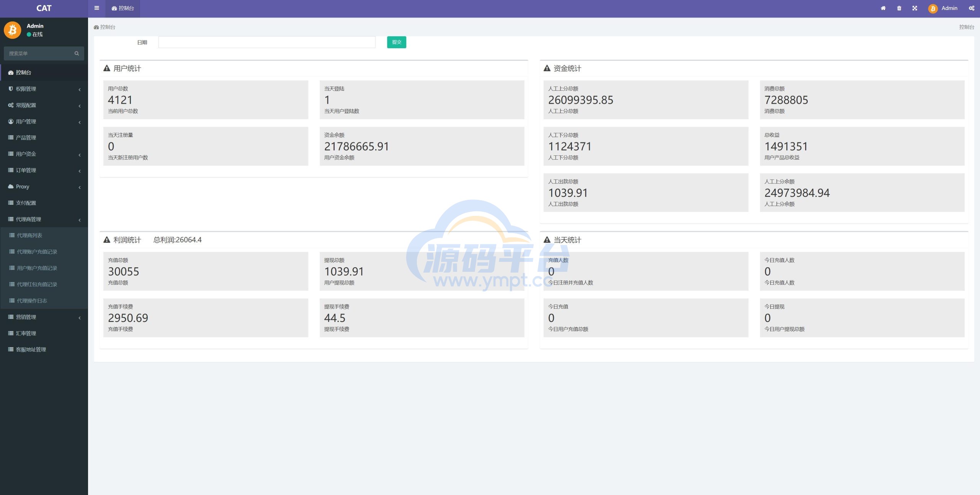Click the dashboard icon in breadcrumb 控制台
The width and height of the screenshot is (980, 495).
pos(96,27)
